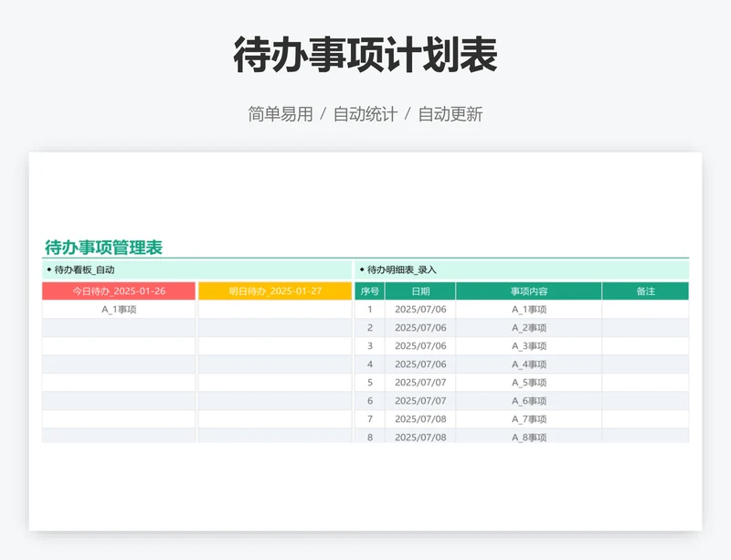The image size is (731, 560).
Task: Click the A_7事项 cell
Action: 529,418
